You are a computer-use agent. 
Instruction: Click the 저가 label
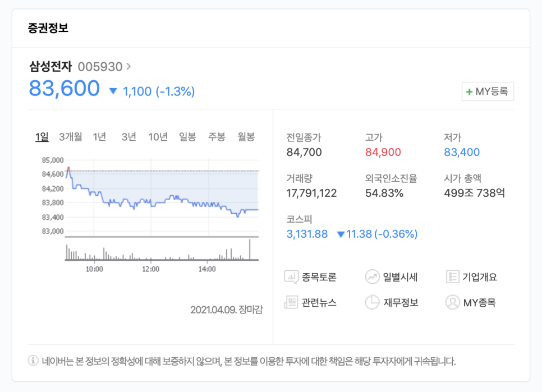click(x=453, y=137)
